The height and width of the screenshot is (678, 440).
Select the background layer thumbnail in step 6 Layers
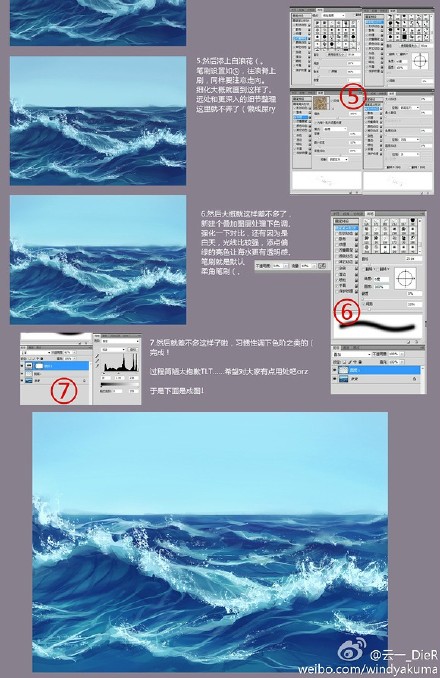pos(344,379)
